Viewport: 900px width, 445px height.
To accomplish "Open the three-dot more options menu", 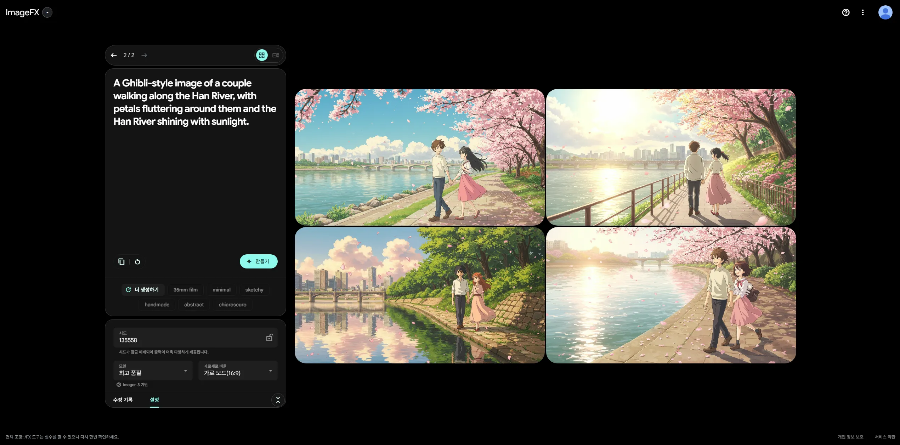I will pos(862,12).
